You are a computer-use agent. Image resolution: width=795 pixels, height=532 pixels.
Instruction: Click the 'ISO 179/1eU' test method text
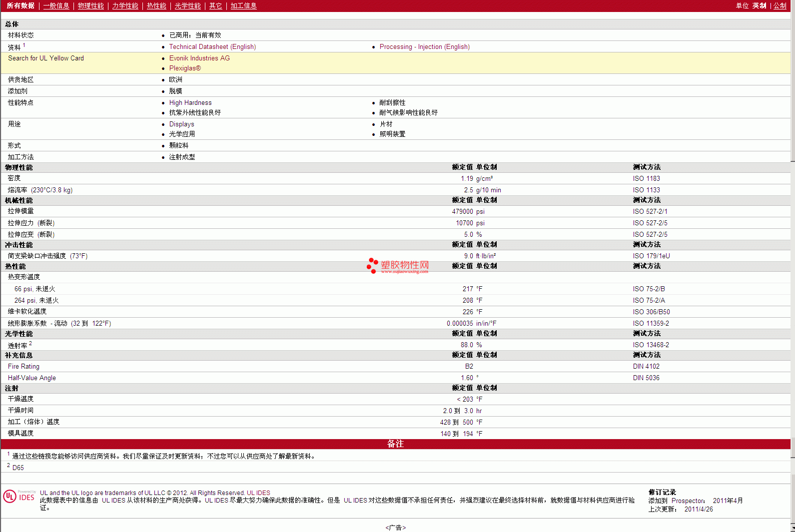(x=651, y=256)
